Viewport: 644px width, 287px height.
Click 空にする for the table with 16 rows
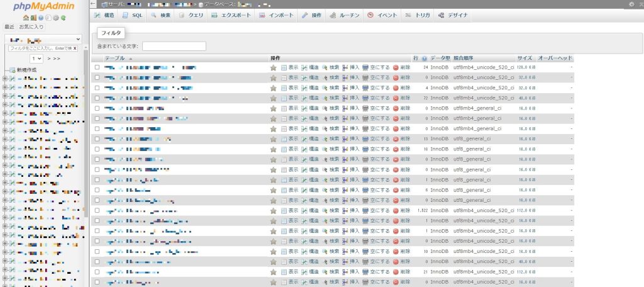[376, 149]
